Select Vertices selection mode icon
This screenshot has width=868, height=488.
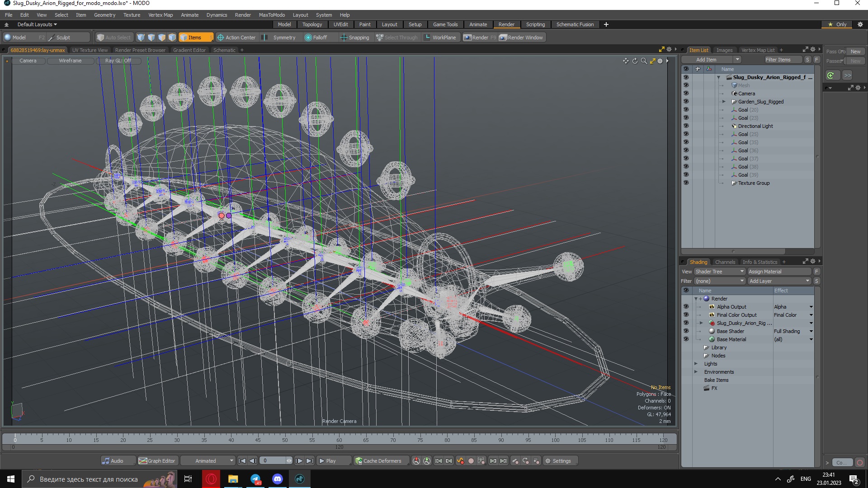[141, 38]
